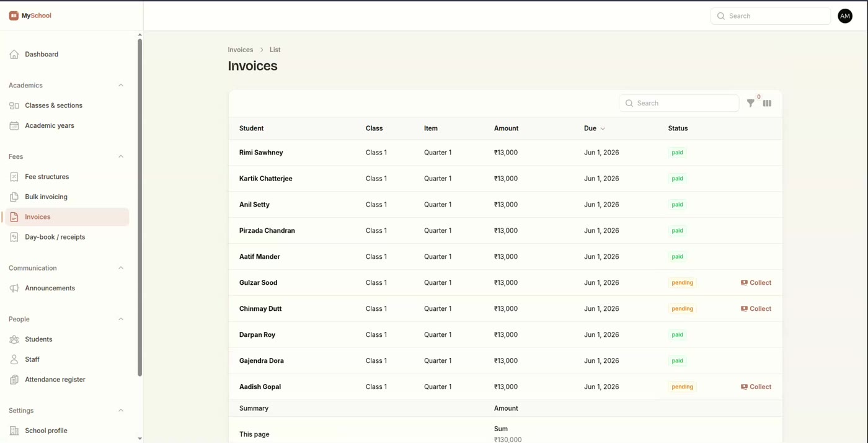The image size is (868, 443).
Task: Open Day-book / receipts page
Action: coord(66,237)
